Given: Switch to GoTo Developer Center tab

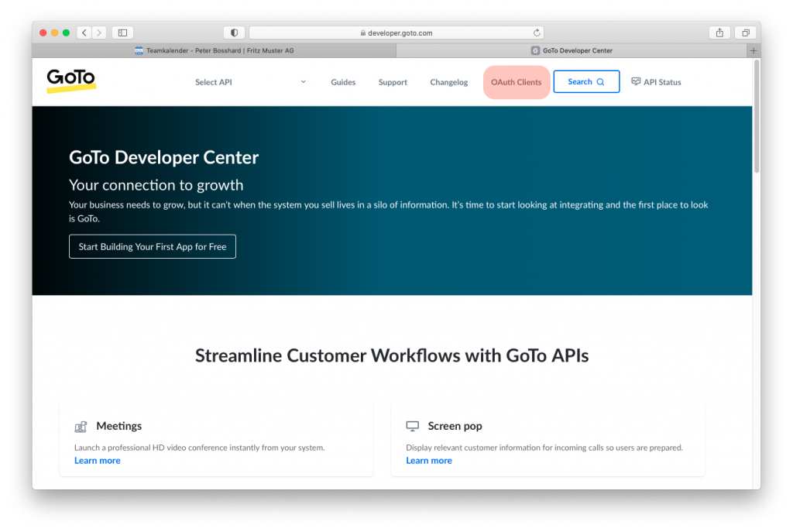Looking at the screenshot, I should [x=572, y=50].
